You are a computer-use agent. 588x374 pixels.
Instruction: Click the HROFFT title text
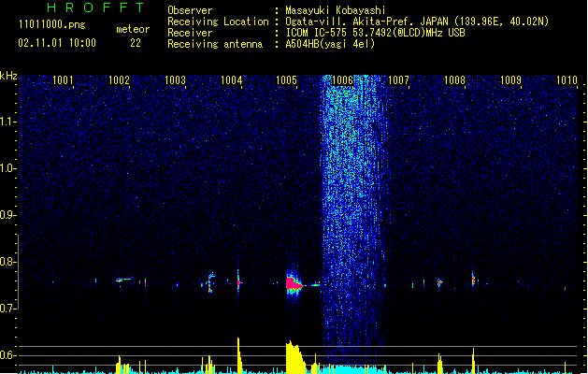coord(95,7)
